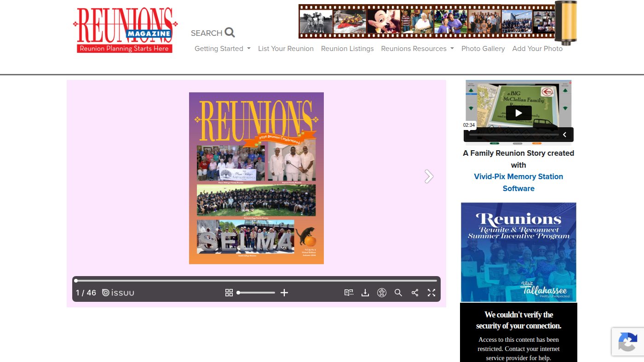Open accessibility options icon in viewer
The height and width of the screenshot is (362, 644).
(x=382, y=293)
